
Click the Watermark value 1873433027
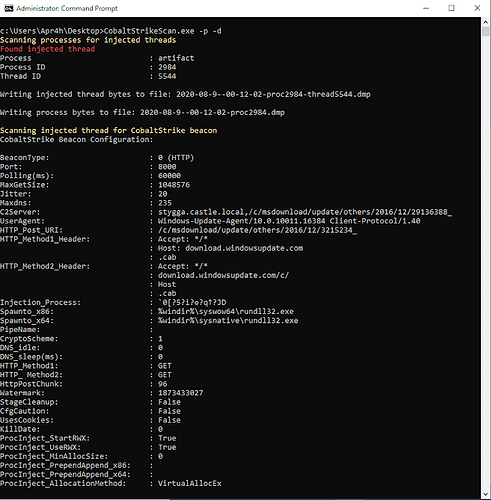pos(180,393)
